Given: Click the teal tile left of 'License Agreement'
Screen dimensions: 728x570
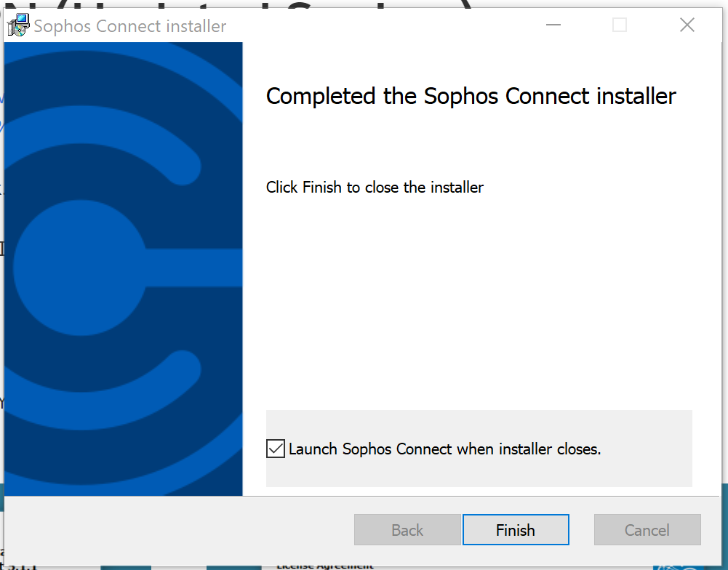Looking at the screenshot, I should 233,566.
